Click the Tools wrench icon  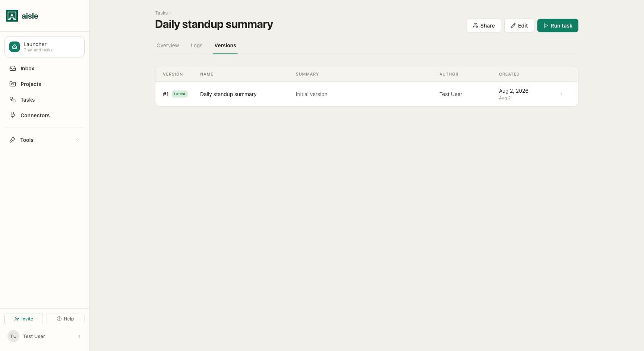click(x=12, y=140)
